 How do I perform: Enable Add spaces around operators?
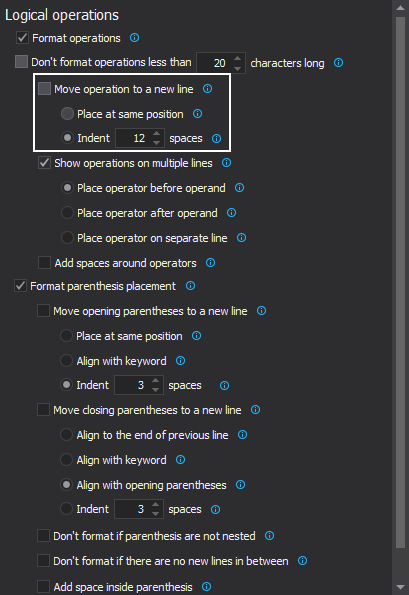(x=44, y=263)
